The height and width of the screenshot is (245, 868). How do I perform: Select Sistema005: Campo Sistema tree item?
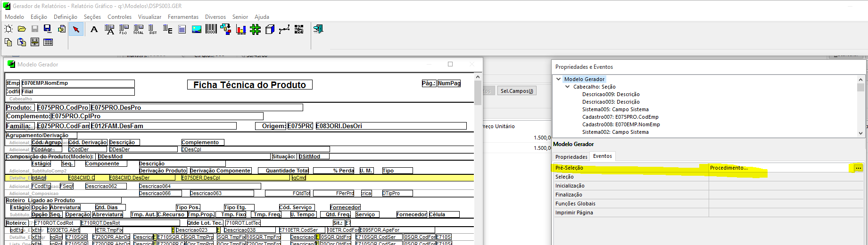tap(615, 109)
